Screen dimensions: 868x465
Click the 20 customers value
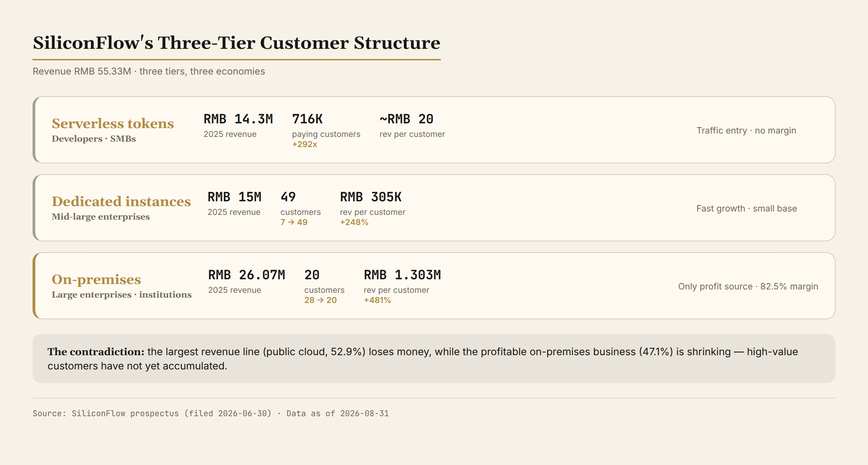(x=312, y=275)
